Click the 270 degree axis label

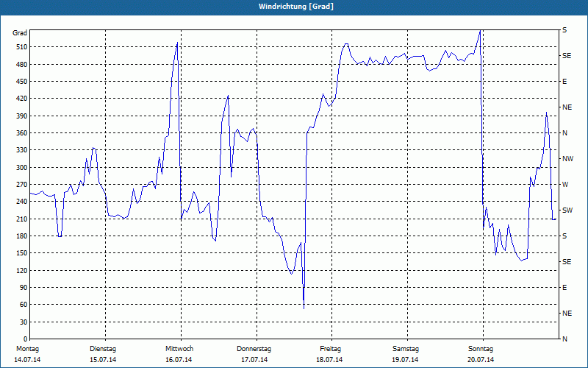coord(21,185)
